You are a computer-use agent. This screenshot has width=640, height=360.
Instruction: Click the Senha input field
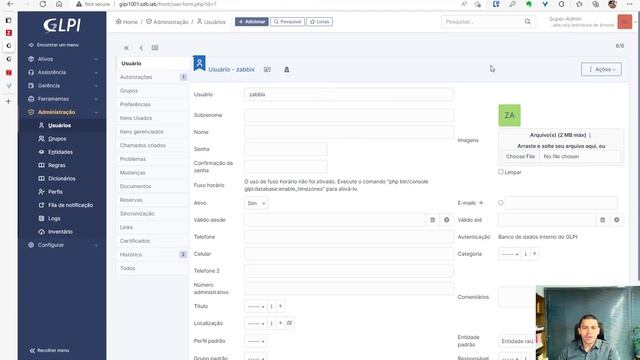286,149
